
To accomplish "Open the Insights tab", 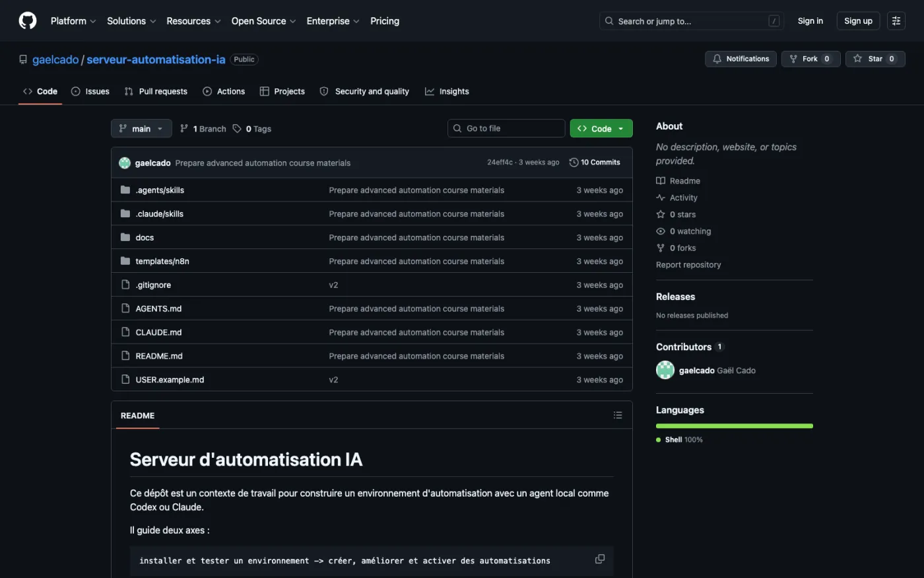I will [447, 91].
